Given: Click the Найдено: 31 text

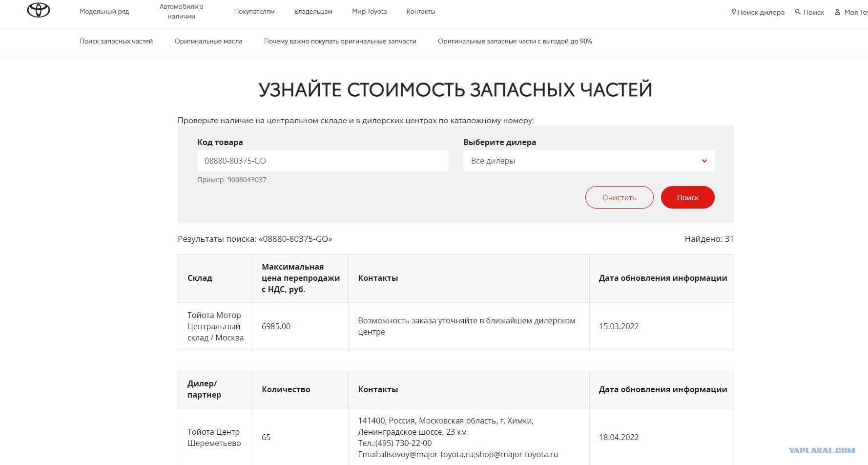Looking at the screenshot, I should pos(709,239).
